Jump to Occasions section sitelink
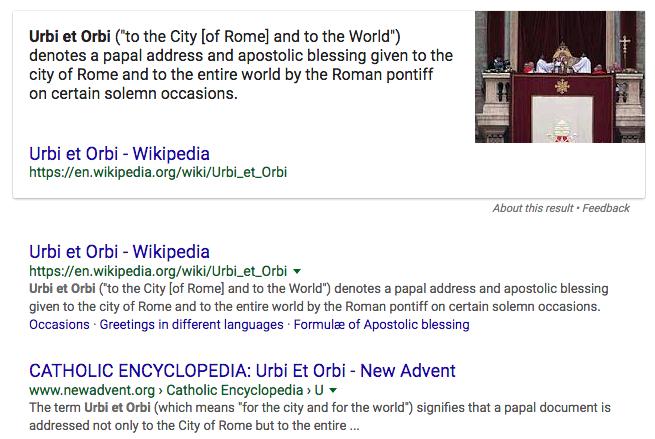 pos(59,325)
